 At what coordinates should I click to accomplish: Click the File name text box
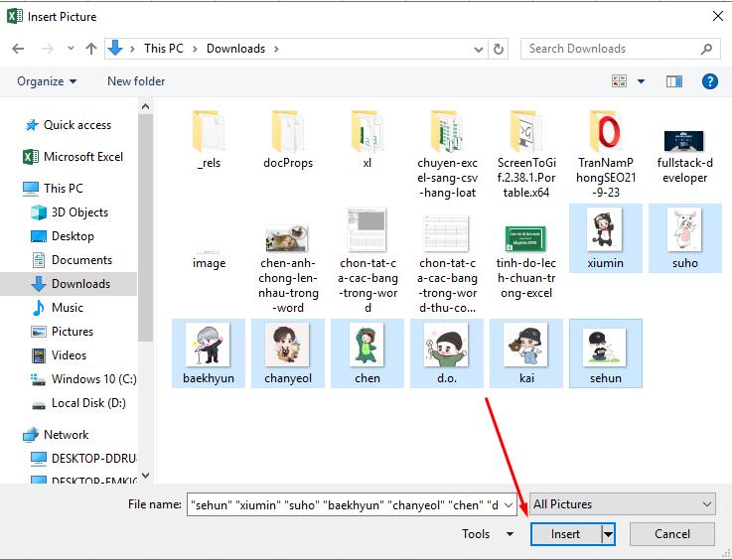[345, 505]
